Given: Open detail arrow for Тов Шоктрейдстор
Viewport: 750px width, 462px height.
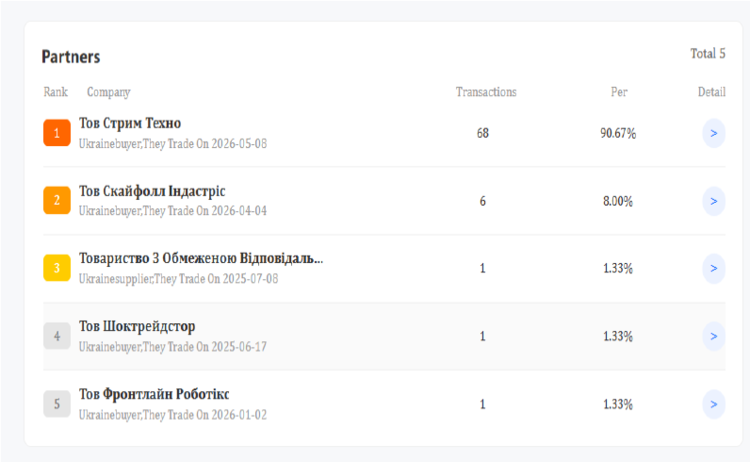Looking at the screenshot, I should 714,336.
